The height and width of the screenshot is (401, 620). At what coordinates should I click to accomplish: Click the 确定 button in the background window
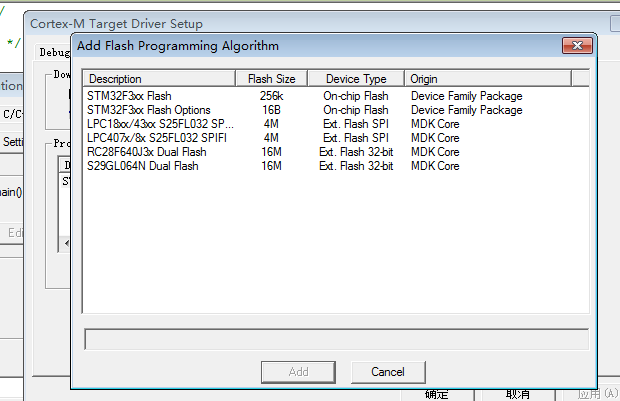point(437,394)
